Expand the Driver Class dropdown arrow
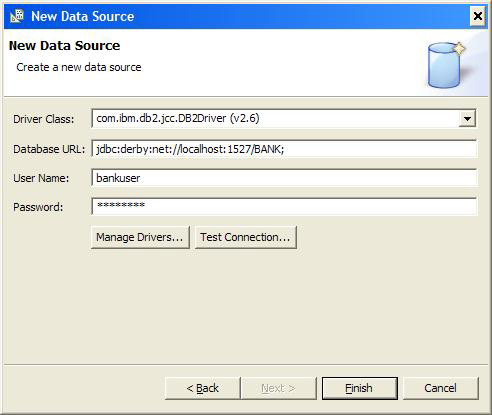 (x=467, y=119)
